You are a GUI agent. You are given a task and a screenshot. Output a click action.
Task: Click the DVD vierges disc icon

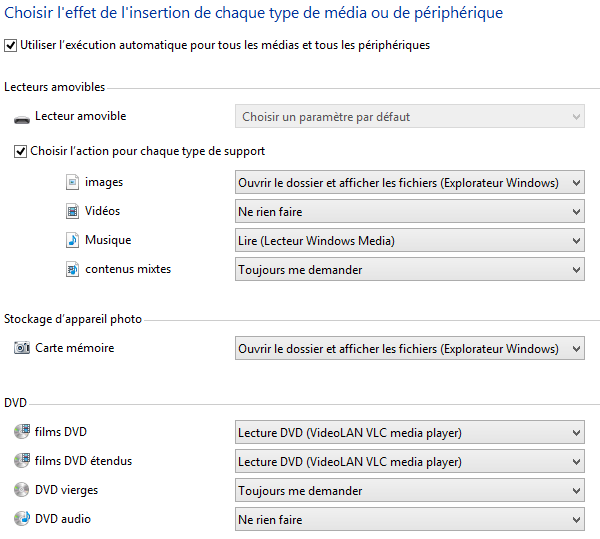point(22,490)
